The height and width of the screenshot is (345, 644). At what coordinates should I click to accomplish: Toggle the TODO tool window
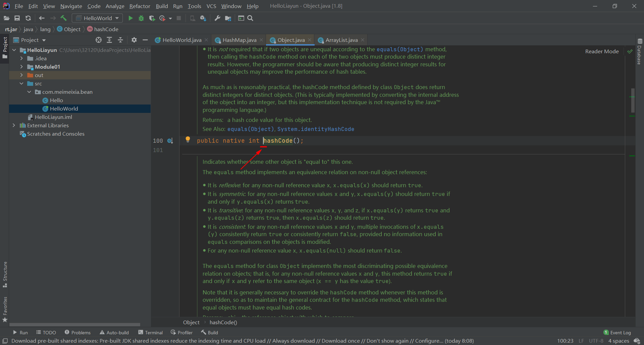(46, 333)
